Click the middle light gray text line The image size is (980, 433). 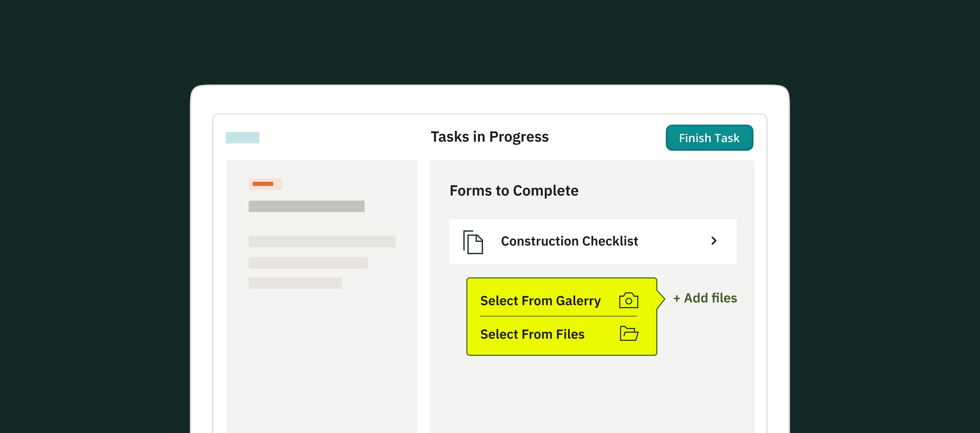[x=308, y=263]
